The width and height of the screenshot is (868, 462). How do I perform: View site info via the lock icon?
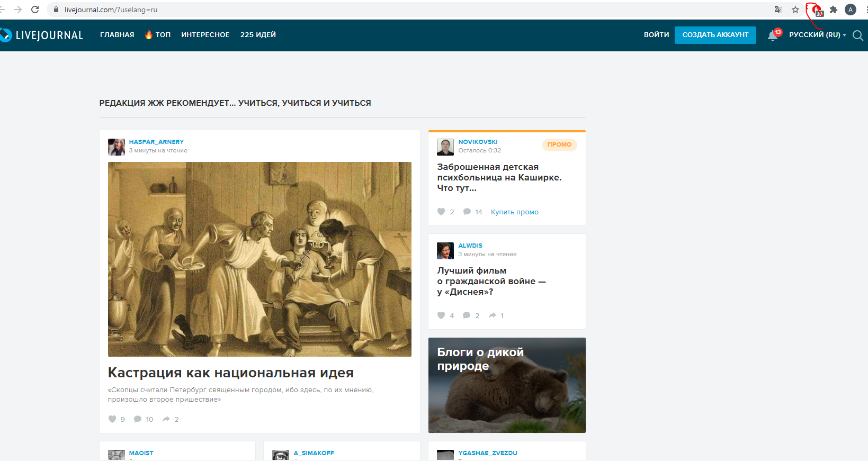tap(56, 10)
